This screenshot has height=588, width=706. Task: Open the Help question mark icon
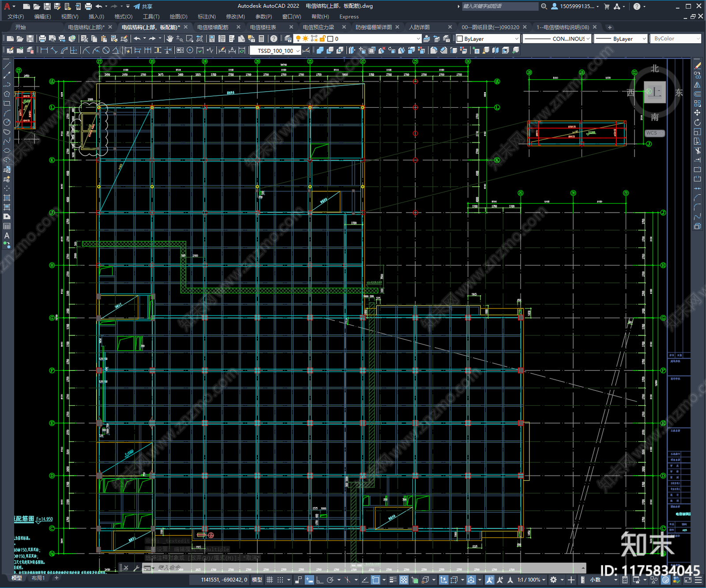[274, 39]
